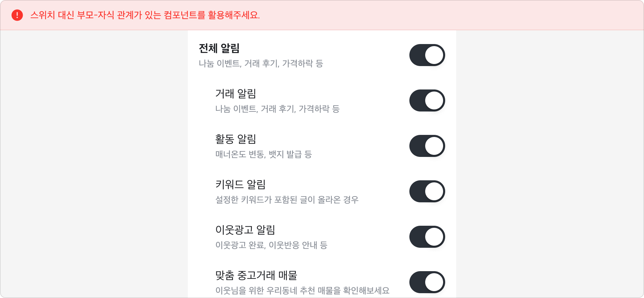
Task: Toggle off 활동 알림
Action: pos(427,146)
